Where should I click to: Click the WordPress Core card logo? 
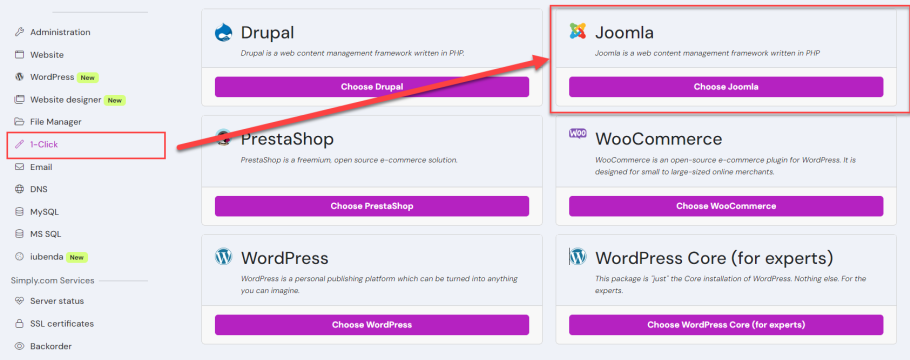click(x=577, y=256)
